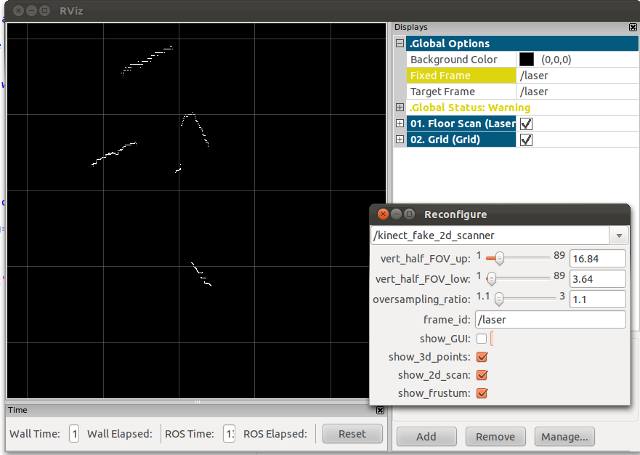Open the kinect_fake_2d_scanner node dropdown
Viewport: 640px width, 455px height.
pyautogui.click(x=620, y=236)
